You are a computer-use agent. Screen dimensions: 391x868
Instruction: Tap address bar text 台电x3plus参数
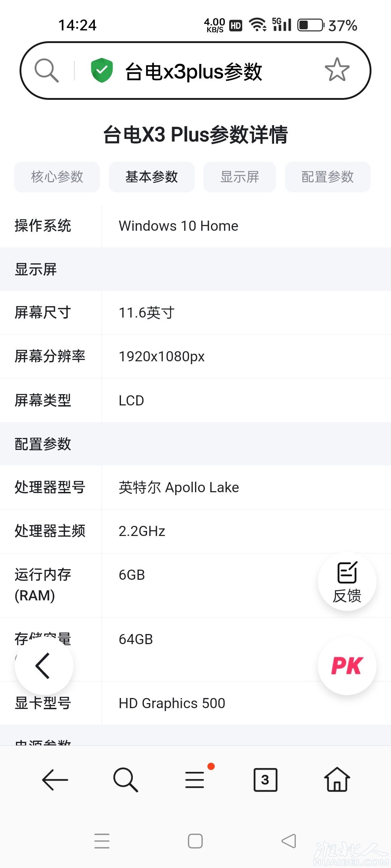click(193, 71)
